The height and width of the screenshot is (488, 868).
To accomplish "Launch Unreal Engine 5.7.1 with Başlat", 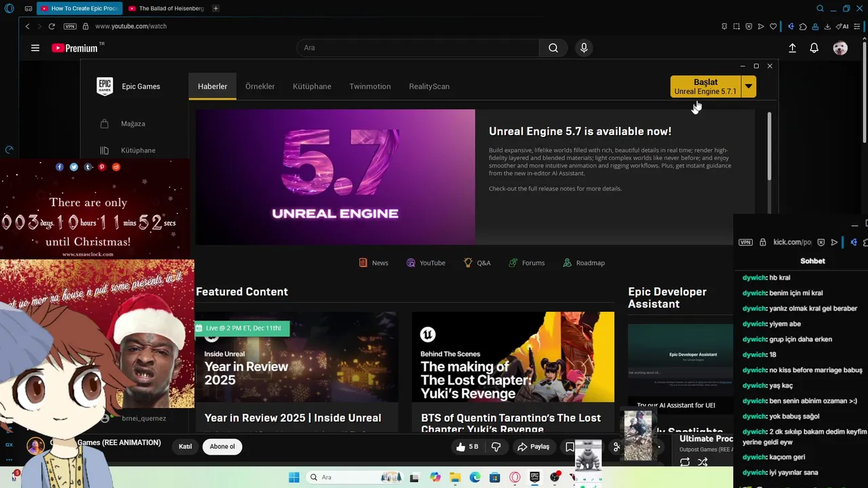I will click(x=705, y=87).
